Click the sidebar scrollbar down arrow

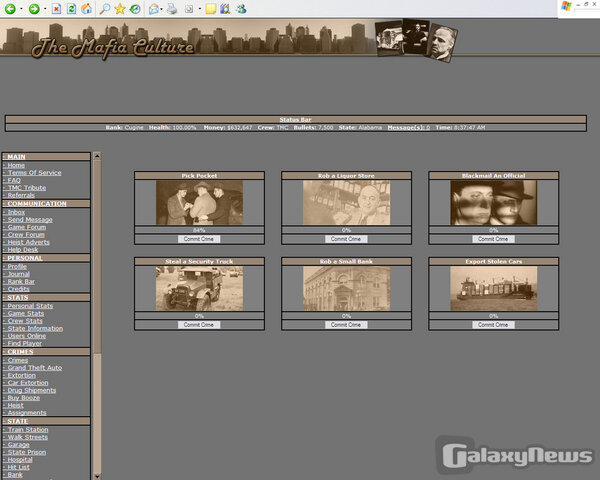pos(97,476)
